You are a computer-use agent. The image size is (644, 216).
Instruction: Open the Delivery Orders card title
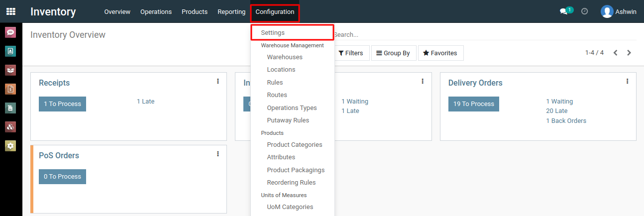point(475,83)
